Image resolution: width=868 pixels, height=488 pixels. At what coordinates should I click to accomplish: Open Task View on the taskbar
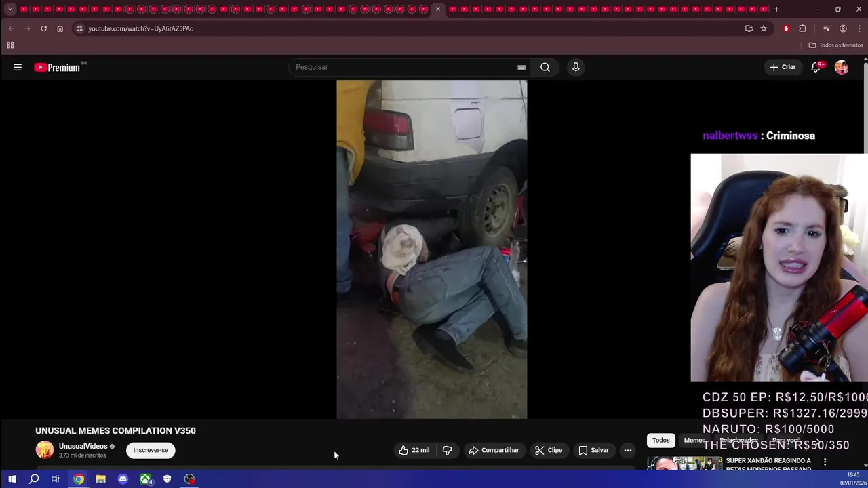coord(56,479)
